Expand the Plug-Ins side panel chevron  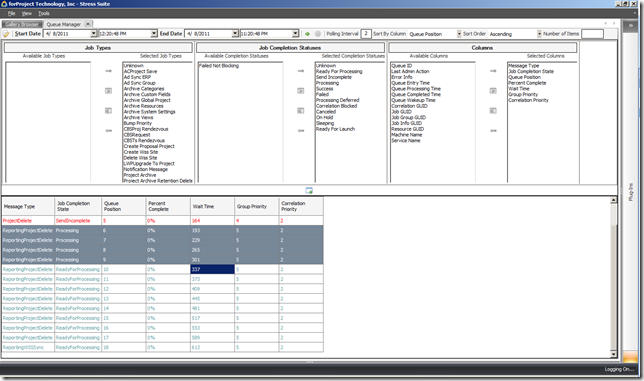[x=631, y=25]
